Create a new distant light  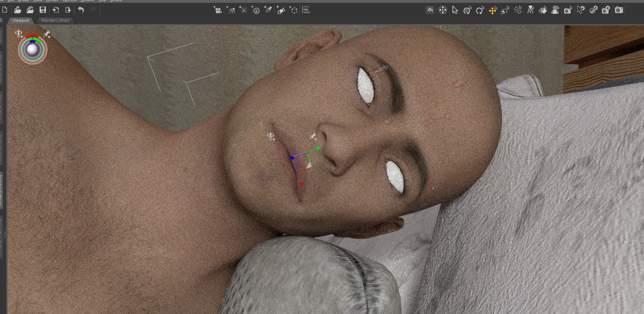pos(230,10)
